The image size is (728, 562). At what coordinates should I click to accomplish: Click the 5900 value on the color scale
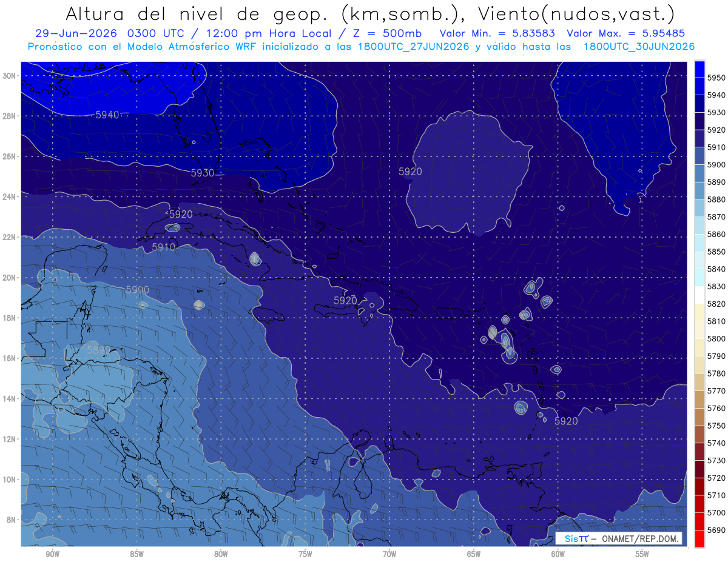click(x=716, y=165)
